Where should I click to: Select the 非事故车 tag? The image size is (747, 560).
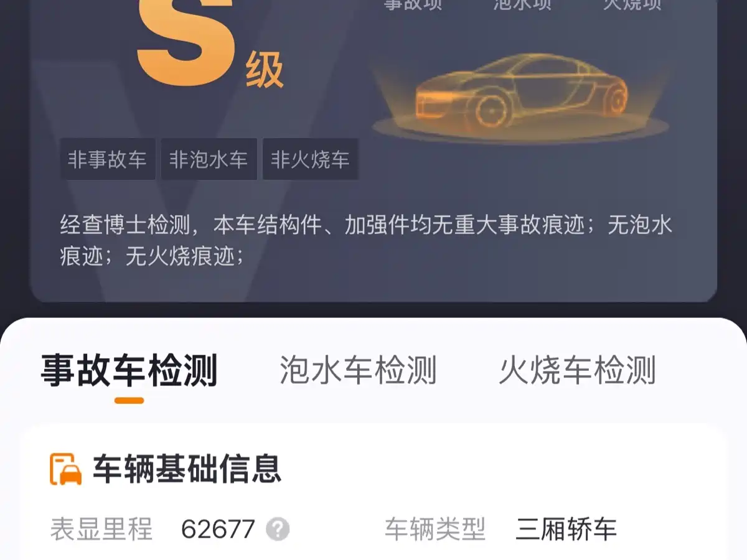tap(108, 159)
